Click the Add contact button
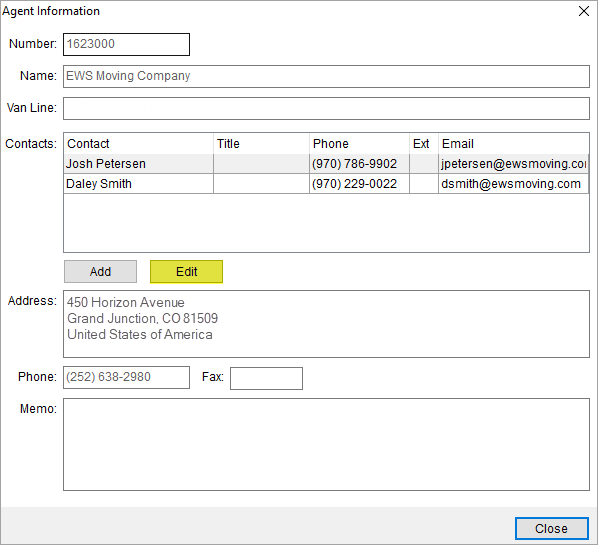The image size is (598, 545). click(x=100, y=272)
